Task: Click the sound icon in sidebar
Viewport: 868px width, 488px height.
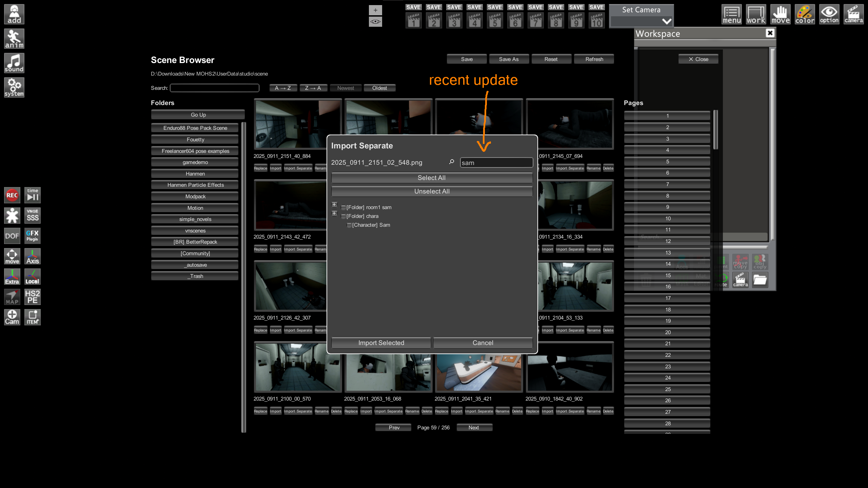Action: click(x=14, y=63)
